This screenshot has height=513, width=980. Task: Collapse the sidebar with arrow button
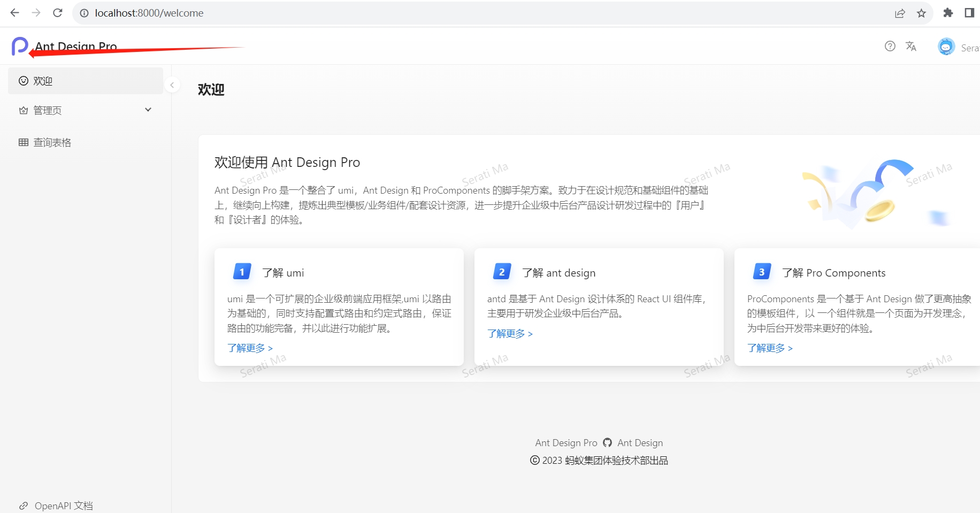coord(172,85)
